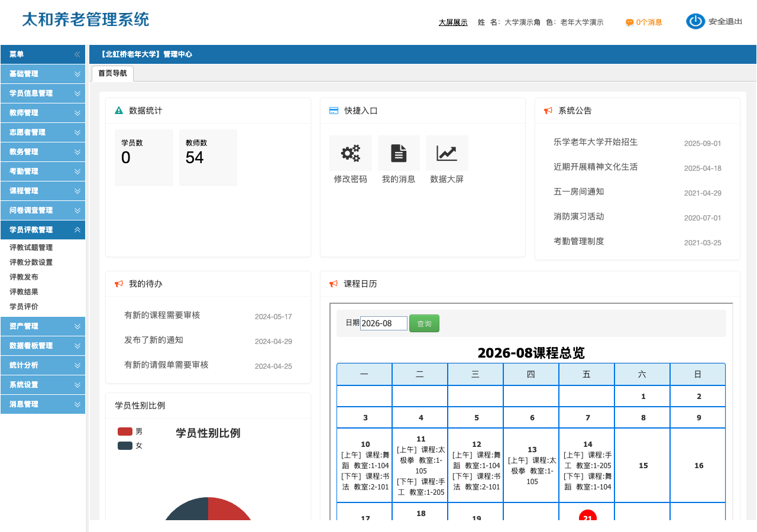Image resolution: width=757 pixels, height=532 pixels.
Task: Expand the 课程管理 menu section
Action: coord(43,191)
